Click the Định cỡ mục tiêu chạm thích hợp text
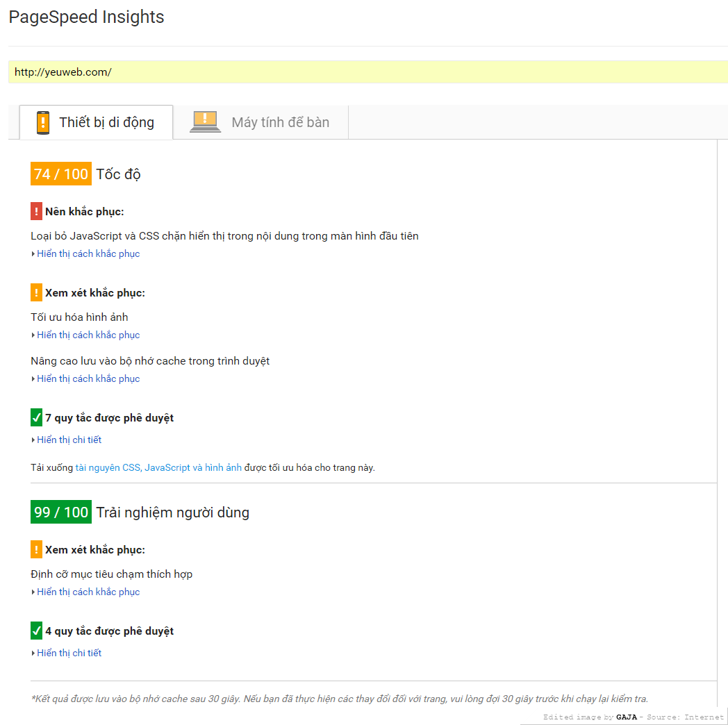The image size is (728, 725). (111, 574)
